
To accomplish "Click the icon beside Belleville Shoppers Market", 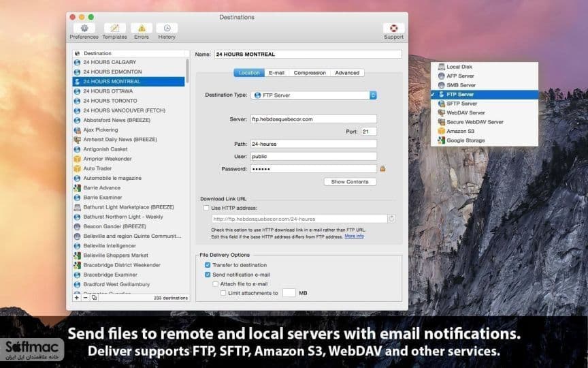I will click(x=78, y=256).
